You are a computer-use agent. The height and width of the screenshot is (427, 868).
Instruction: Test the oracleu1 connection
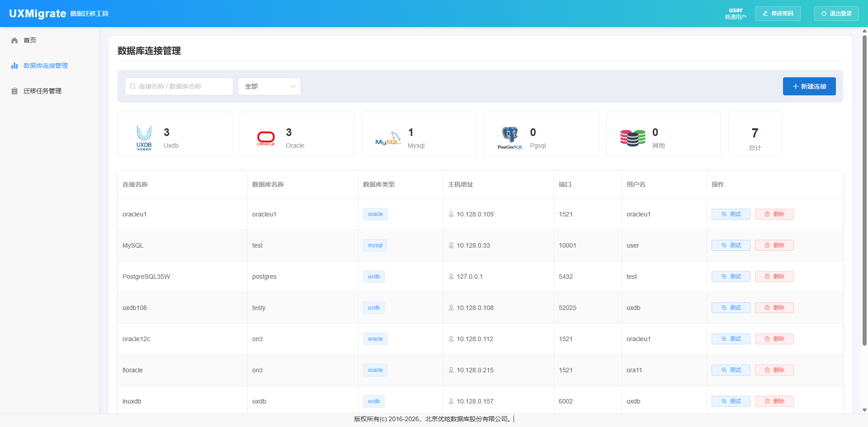coord(731,214)
